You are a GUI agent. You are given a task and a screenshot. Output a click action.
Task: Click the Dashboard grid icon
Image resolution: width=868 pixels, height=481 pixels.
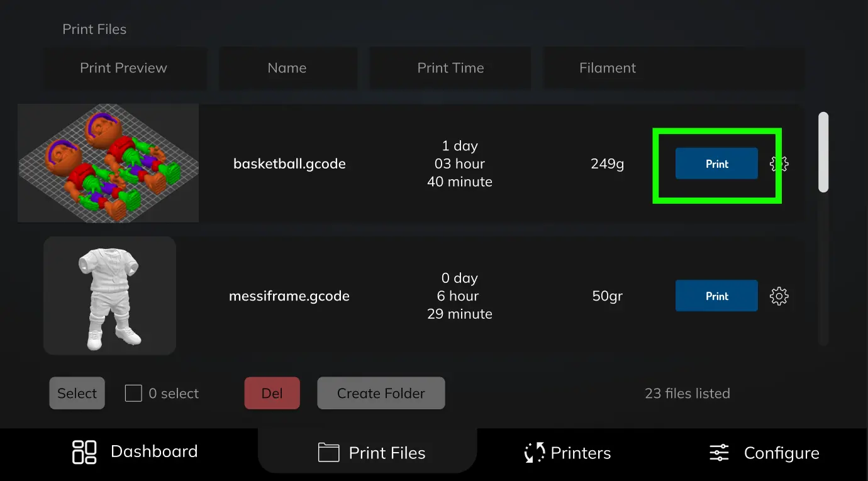(x=84, y=452)
